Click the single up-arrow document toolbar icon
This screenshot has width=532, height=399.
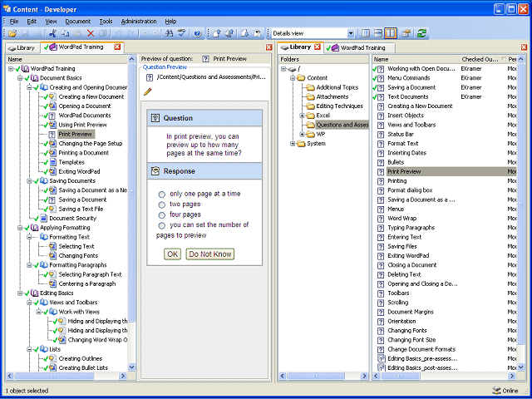tap(217, 33)
